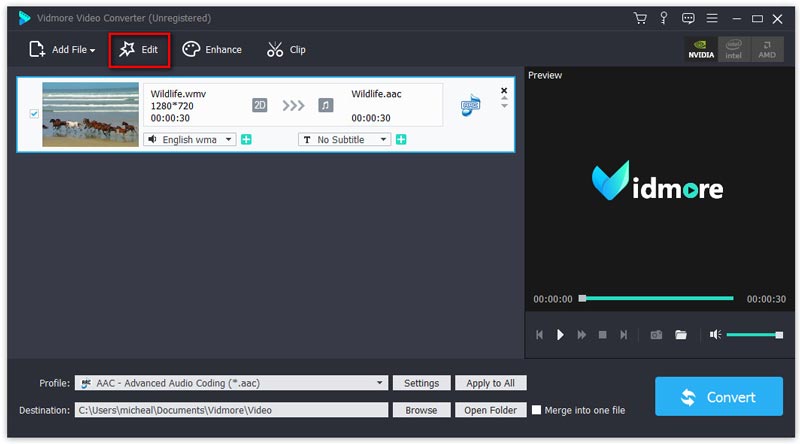Click the AAC output format icon
The image size is (800, 444).
coord(470,106)
